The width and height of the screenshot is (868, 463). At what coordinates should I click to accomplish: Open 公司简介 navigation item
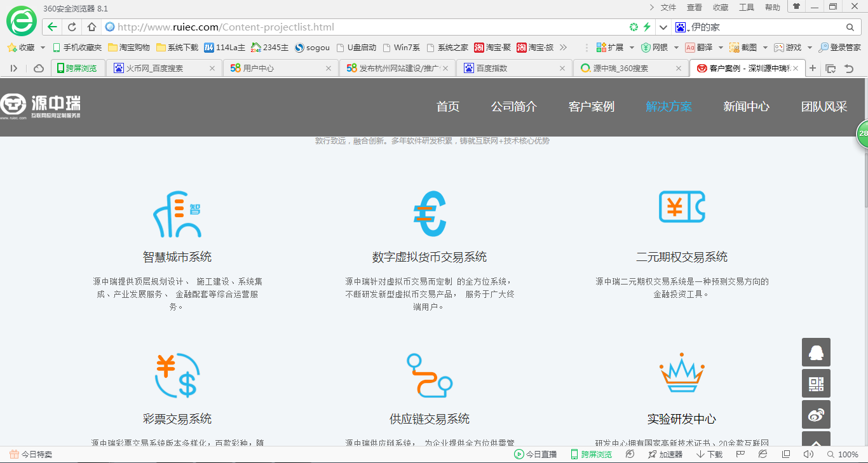[514, 107]
